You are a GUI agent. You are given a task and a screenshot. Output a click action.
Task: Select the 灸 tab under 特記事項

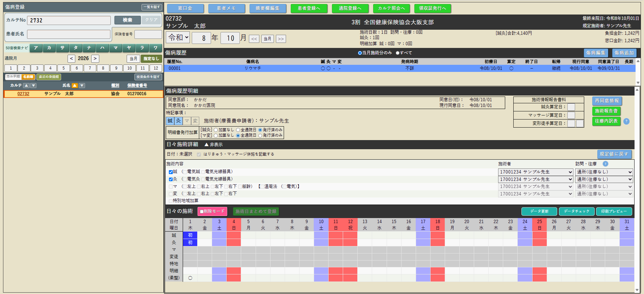[x=178, y=121]
